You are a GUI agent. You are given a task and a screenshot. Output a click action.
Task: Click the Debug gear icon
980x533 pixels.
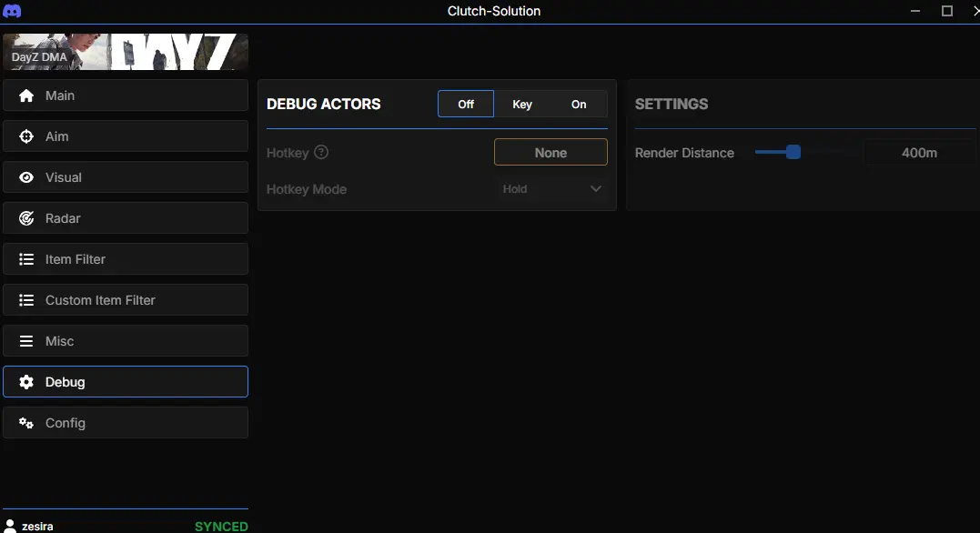click(x=25, y=381)
